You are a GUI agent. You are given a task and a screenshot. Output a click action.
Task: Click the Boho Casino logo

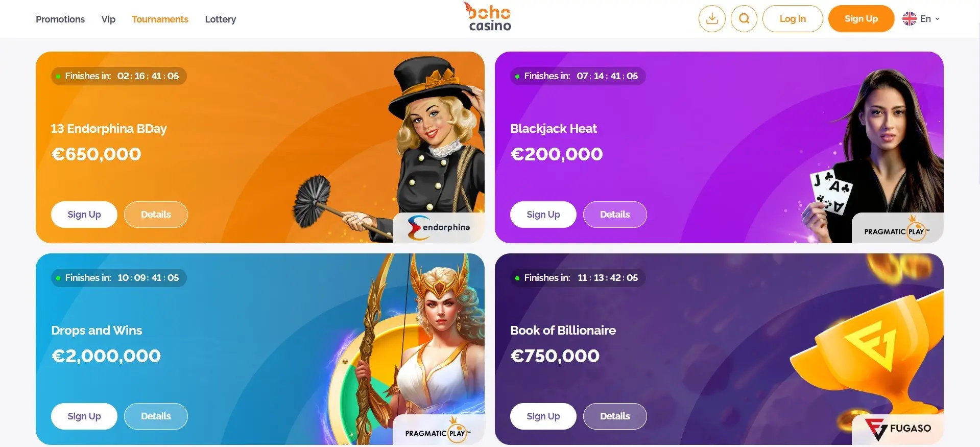[489, 17]
